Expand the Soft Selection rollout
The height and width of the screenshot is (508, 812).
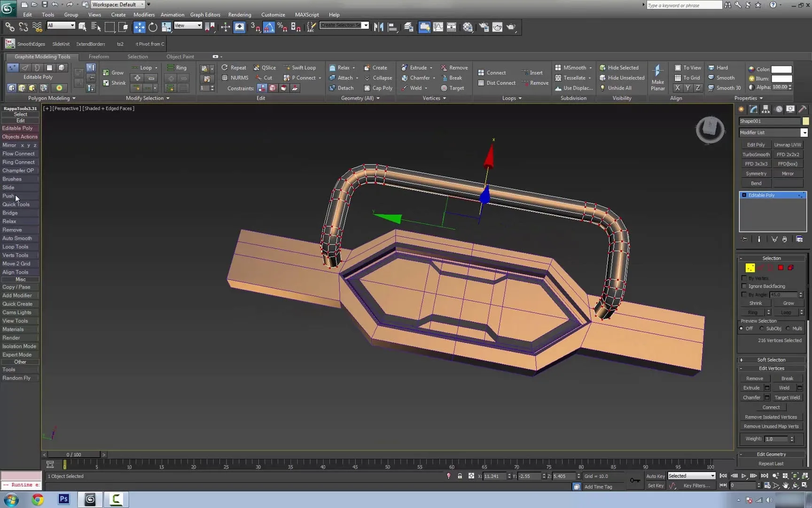(771, 360)
